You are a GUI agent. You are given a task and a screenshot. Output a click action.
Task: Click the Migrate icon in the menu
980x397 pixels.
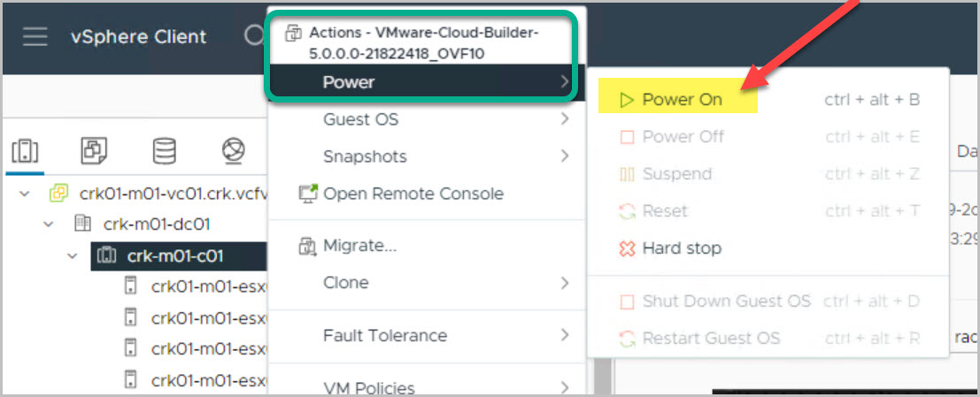[x=308, y=246]
